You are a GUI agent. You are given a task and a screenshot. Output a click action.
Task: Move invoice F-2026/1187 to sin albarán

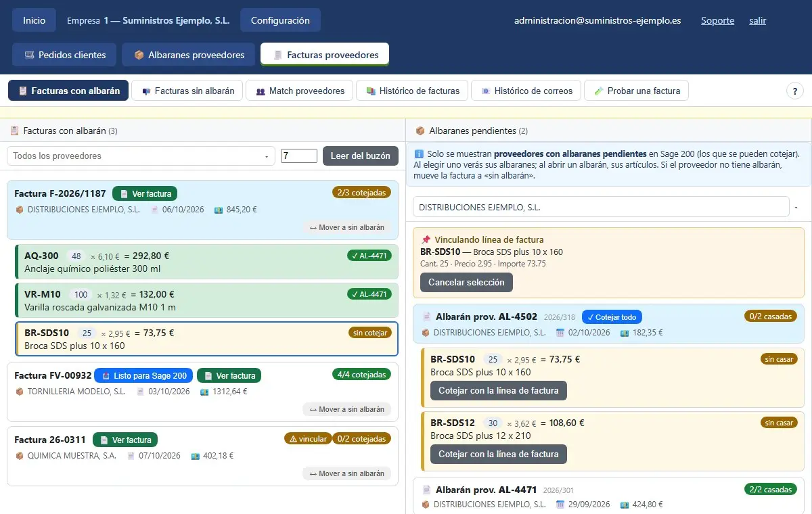pos(347,227)
